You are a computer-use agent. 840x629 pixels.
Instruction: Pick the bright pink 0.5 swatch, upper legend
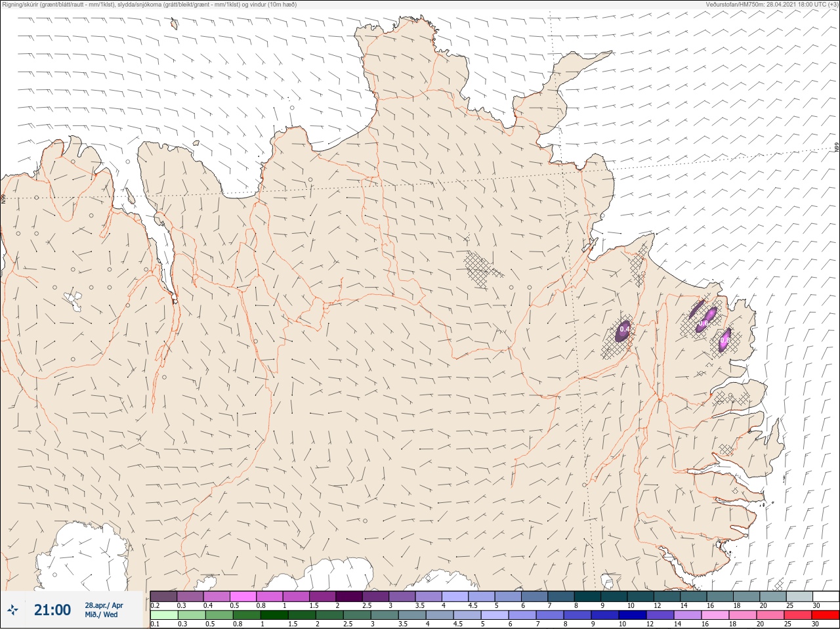[243, 596]
